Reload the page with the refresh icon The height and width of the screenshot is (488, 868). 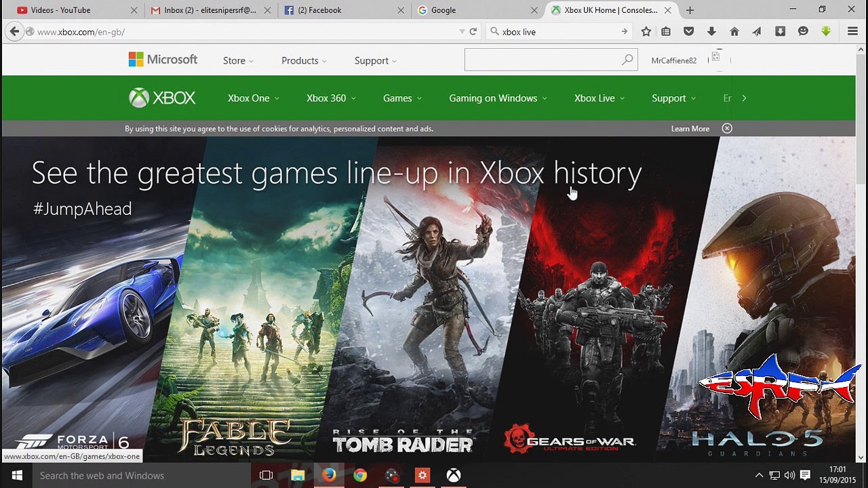pyautogui.click(x=473, y=31)
